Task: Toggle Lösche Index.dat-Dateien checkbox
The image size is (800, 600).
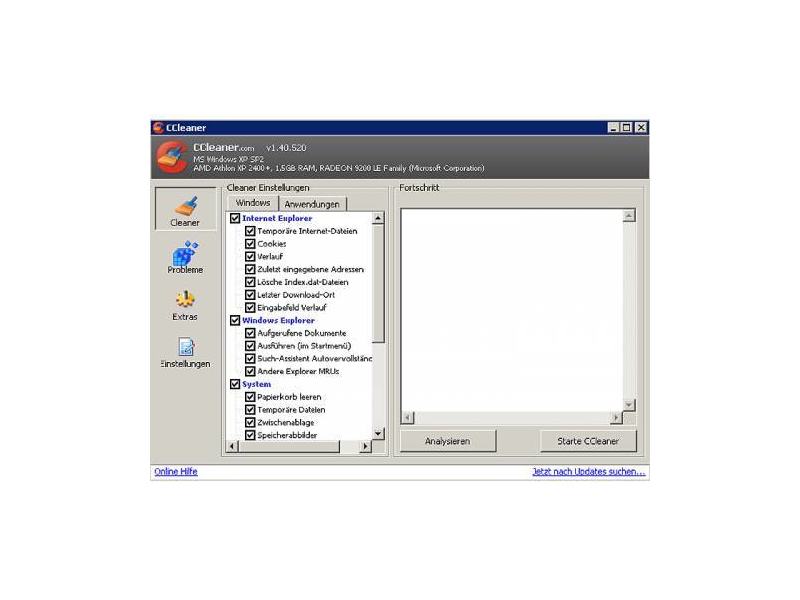Action: click(250, 282)
